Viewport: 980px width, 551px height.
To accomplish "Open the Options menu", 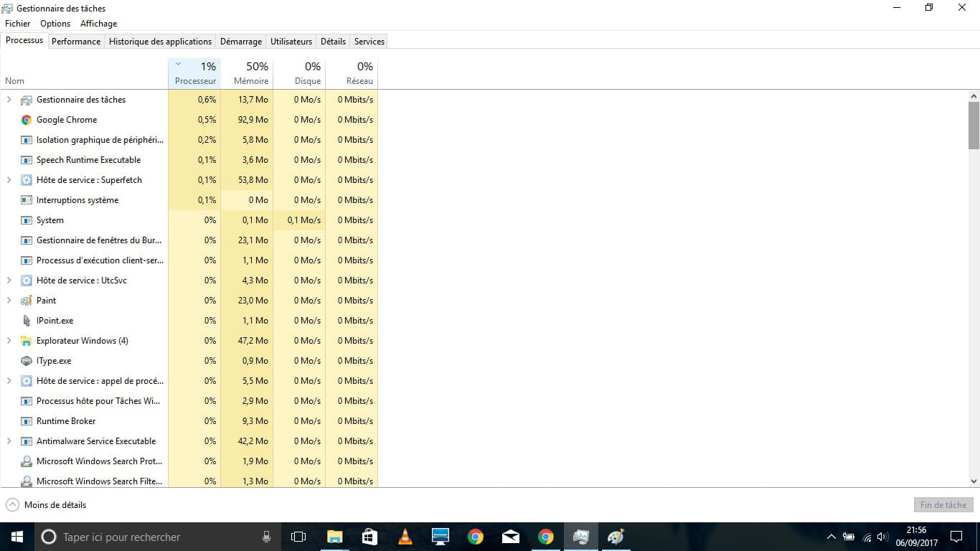I will 55,24.
